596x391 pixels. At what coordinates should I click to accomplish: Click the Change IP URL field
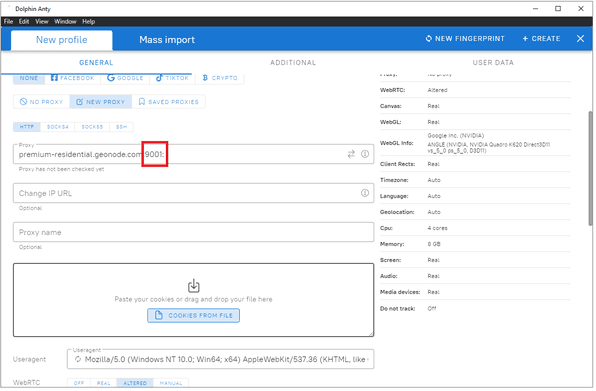click(194, 194)
